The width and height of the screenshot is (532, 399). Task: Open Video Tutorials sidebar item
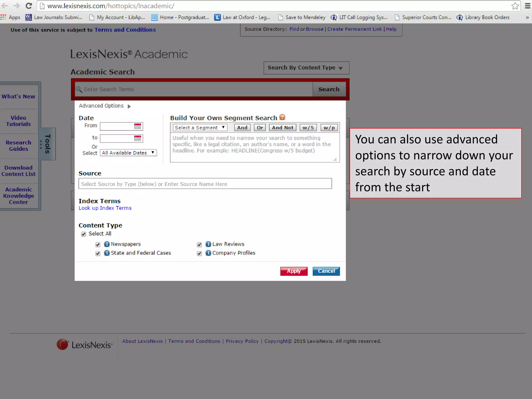point(18,121)
